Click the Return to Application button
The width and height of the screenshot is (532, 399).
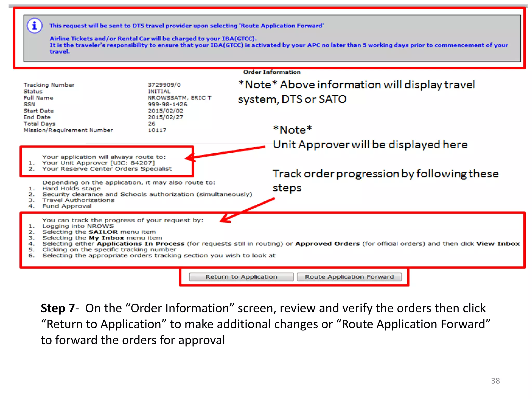click(x=241, y=277)
